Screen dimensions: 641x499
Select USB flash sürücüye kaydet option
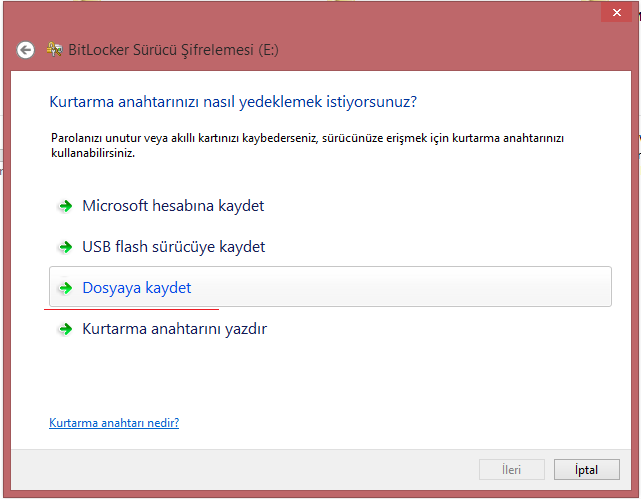173,247
